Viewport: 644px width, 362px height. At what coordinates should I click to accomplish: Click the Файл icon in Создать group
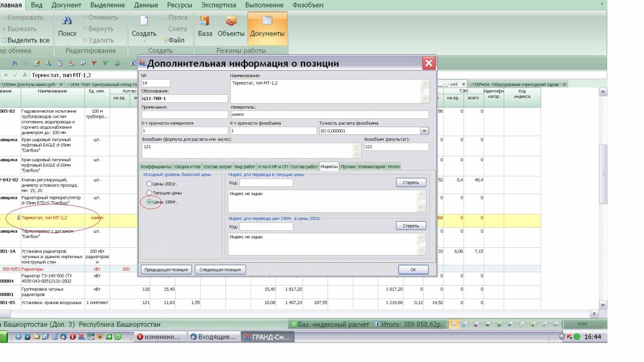pyautogui.click(x=165, y=40)
